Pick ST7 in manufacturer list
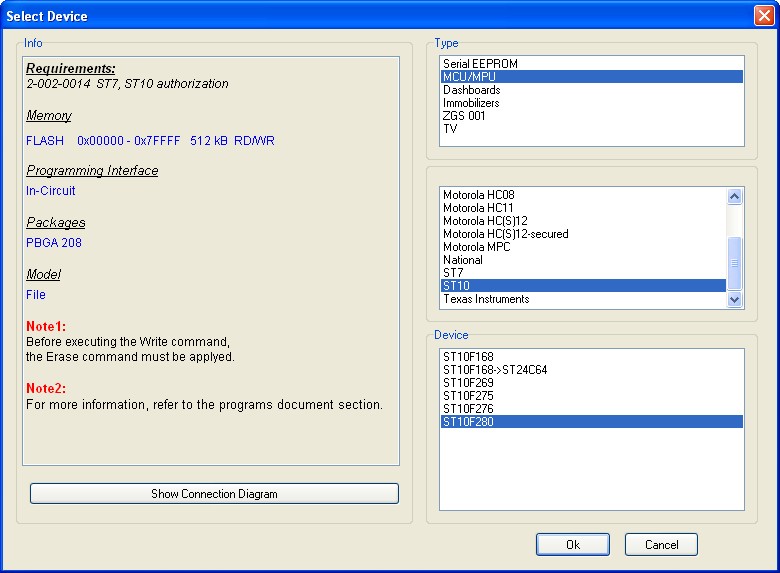Viewport: 780px width, 573px height. (584, 273)
